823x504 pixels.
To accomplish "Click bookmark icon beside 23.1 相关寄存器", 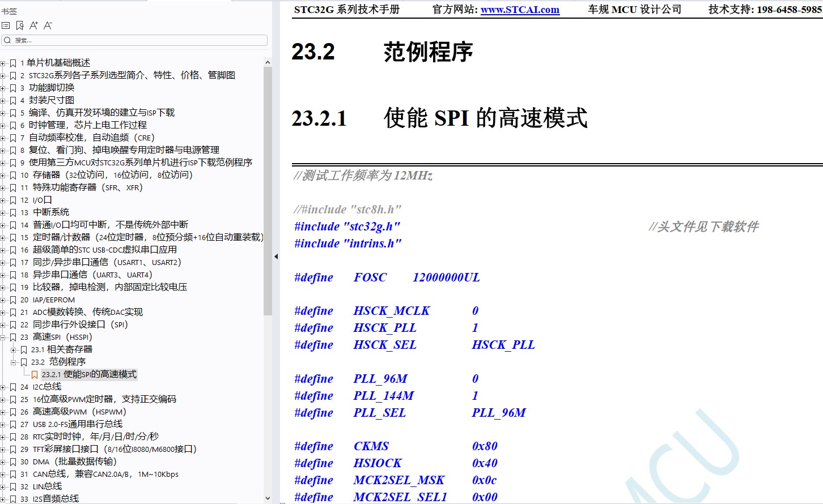I will [24, 349].
